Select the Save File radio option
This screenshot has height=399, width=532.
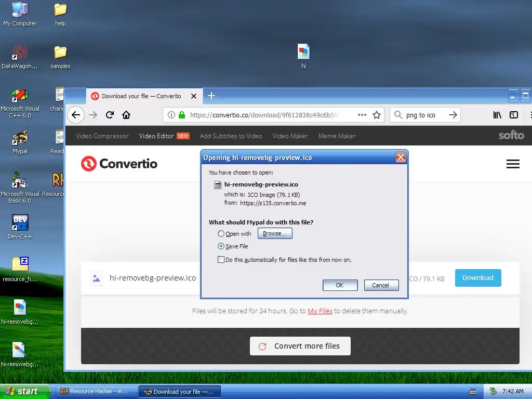click(x=221, y=246)
